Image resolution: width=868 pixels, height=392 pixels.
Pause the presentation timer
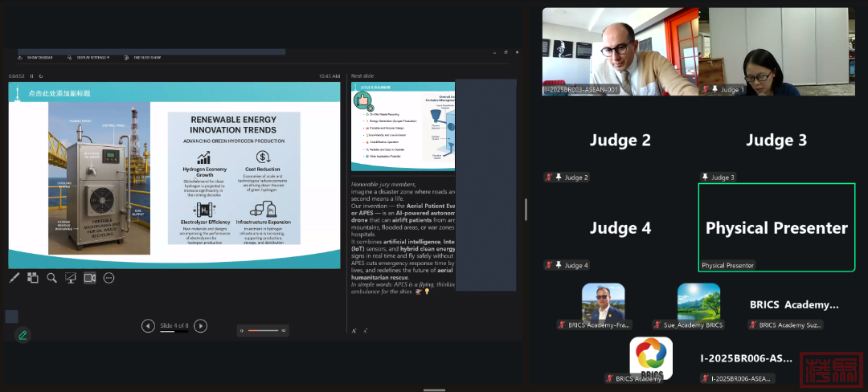(x=31, y=76)
